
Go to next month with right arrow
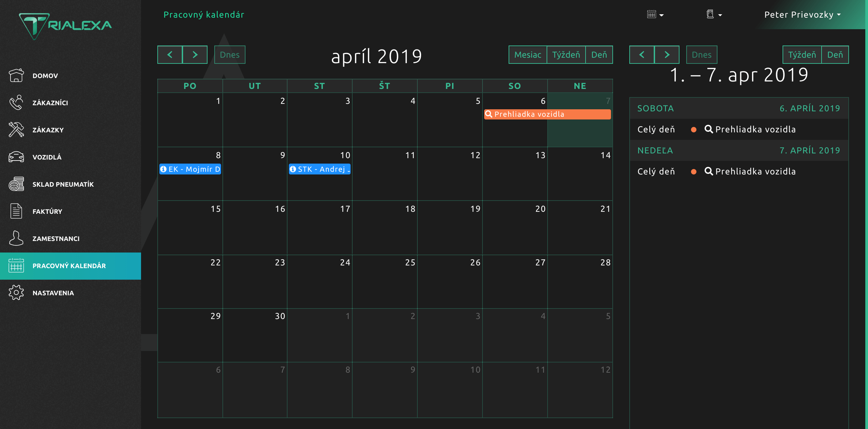coord(195,55)
